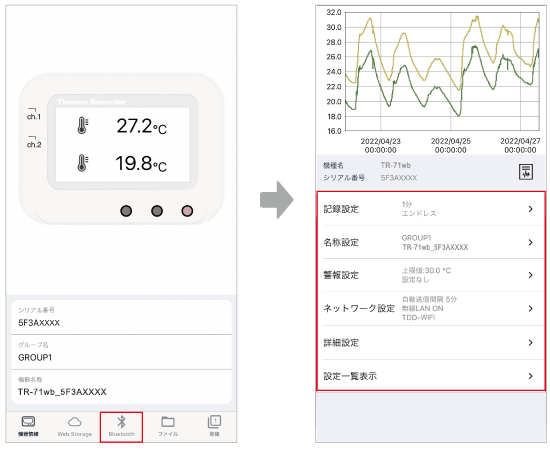Screen dimensions: 550x456
Task: Expand 名称設定 chevron arrow
Action: (x=530, y=242)
